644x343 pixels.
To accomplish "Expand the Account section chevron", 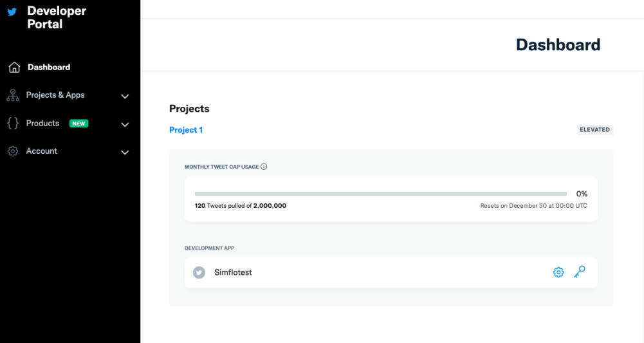I will pos(125,153).
